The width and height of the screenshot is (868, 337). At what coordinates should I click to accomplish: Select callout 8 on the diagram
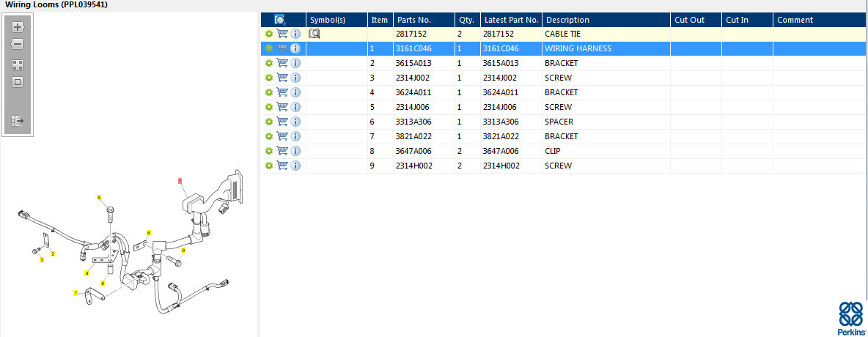[148, 232]
